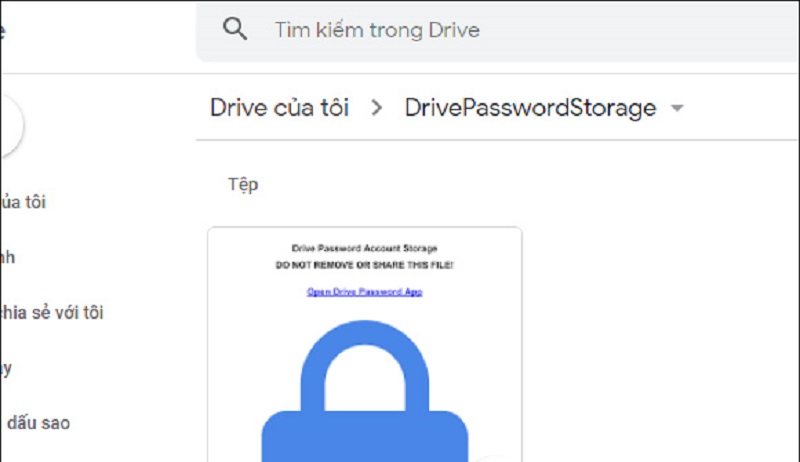Image resolution: width=800 pixels, height=462 pixels.
Task: Click the blue padlock image in preview
Action: [364, 391]
